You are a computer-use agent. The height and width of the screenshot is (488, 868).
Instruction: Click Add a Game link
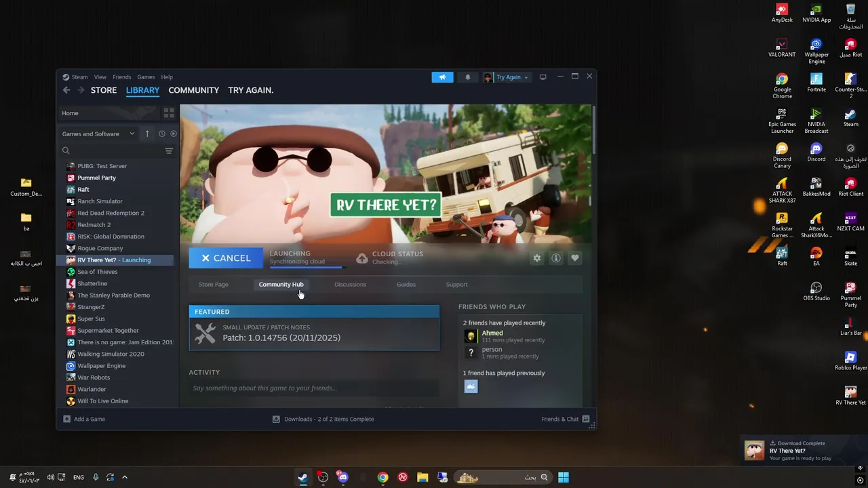[x=90, y=419]
